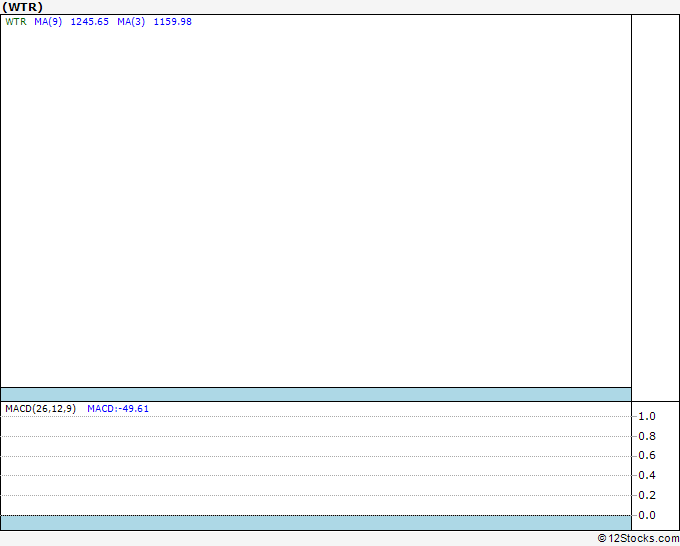Click the (WTR) chart title
Image resolution: width=680 pixels, height=546 pixels.
[x=23, y=7]
